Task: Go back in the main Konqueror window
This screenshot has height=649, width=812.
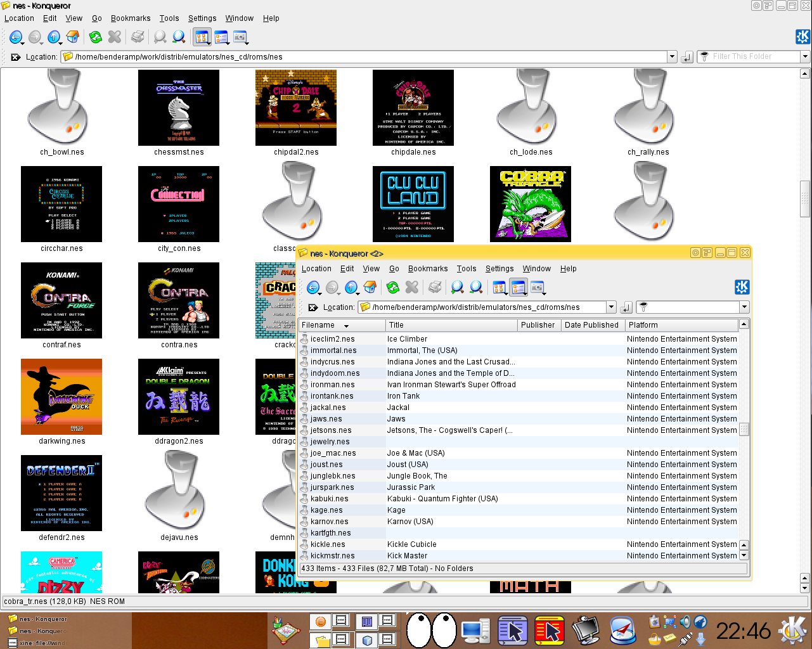Action: pos(15,37)
